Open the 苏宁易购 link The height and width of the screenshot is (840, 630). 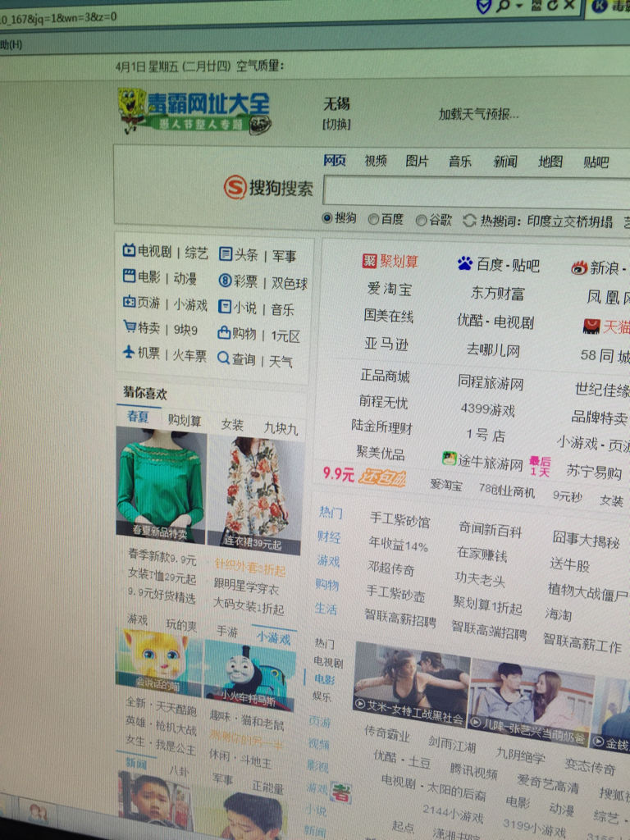[x=594, y=472]
